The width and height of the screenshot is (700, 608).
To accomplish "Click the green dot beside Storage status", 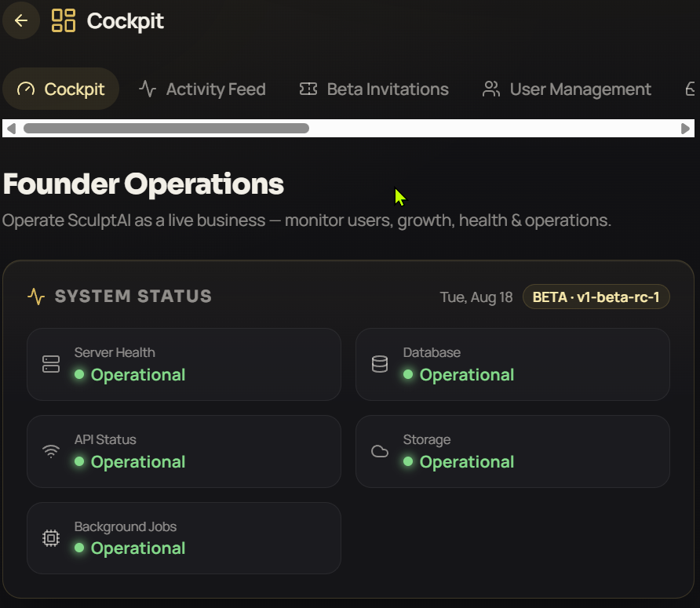I will coord(408,461).
